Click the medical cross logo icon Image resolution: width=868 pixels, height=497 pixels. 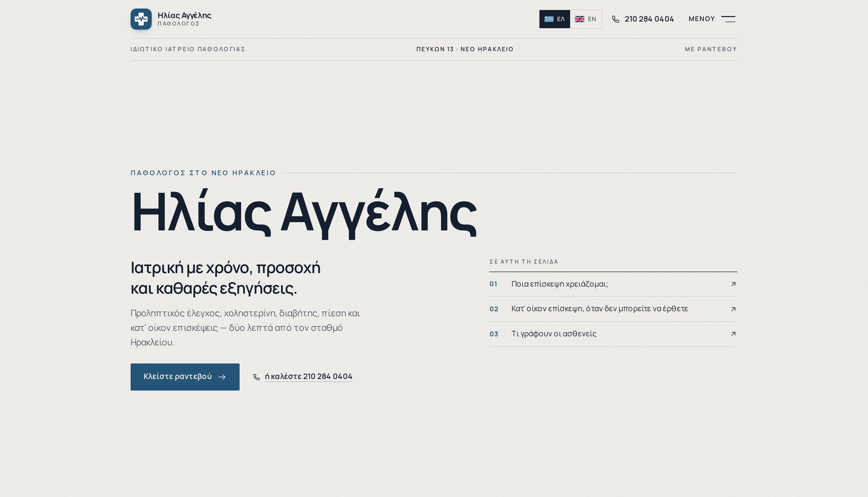pyautogui.click(x=141, y=19)
